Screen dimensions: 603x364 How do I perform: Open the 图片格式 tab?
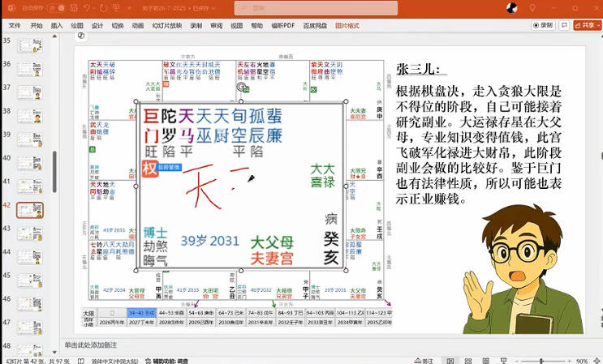pyautogui.click(x=347, y=25)
